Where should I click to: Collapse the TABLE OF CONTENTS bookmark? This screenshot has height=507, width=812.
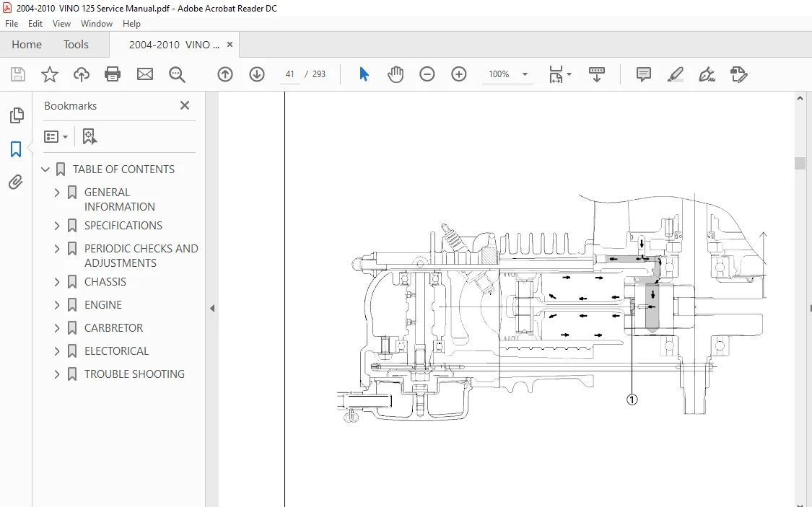[x=45, y=169]
